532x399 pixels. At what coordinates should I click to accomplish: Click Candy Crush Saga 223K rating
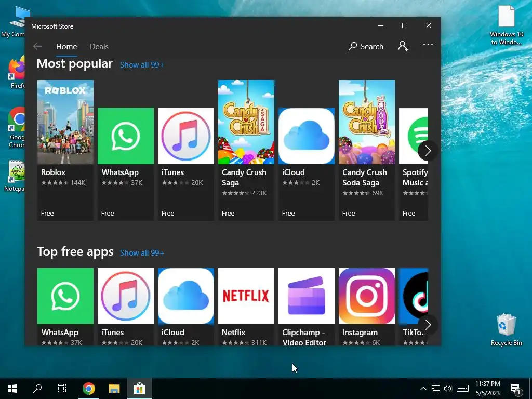pyautogui.click(x=244, y=193)
